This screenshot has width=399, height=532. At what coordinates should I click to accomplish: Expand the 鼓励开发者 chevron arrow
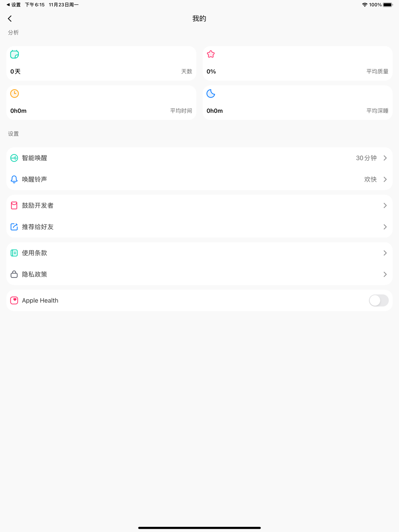point(385,205)
